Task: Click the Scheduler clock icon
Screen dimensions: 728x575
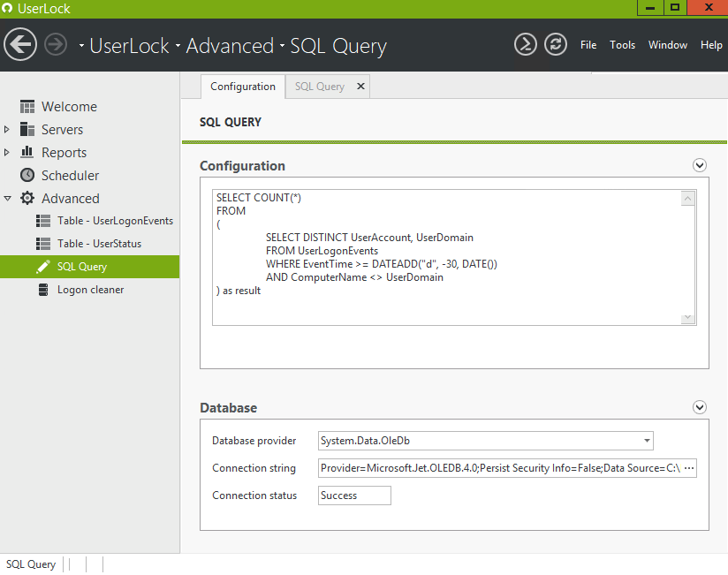Action: tap(27, 175)
